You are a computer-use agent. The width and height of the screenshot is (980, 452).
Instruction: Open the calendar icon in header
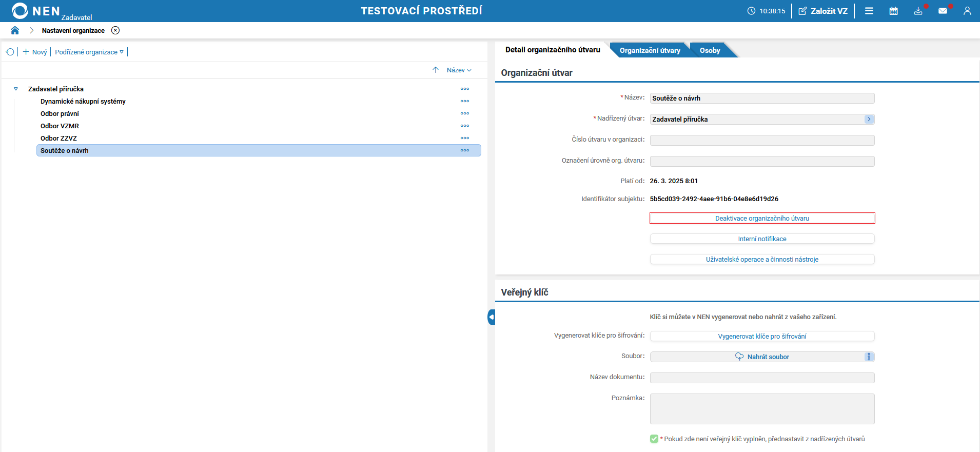coord(893,11)
